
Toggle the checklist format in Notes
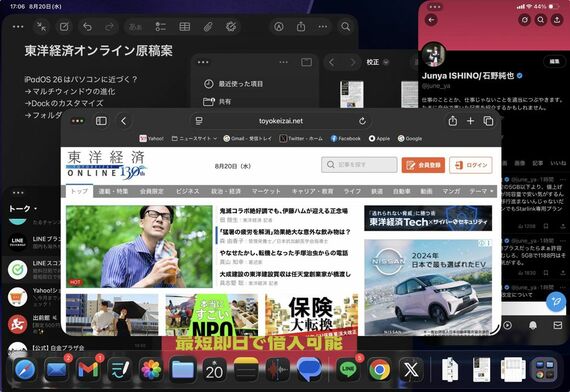161,27
